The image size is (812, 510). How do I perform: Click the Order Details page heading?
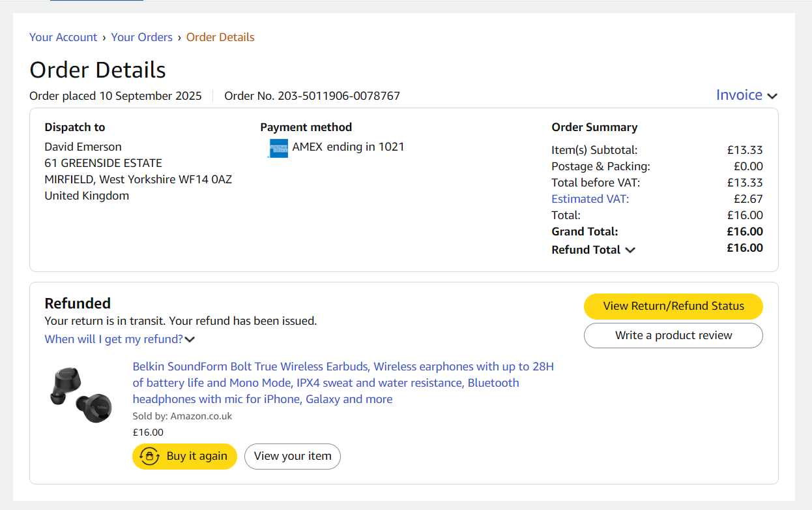pyautogui.click(x=98, y=70)
